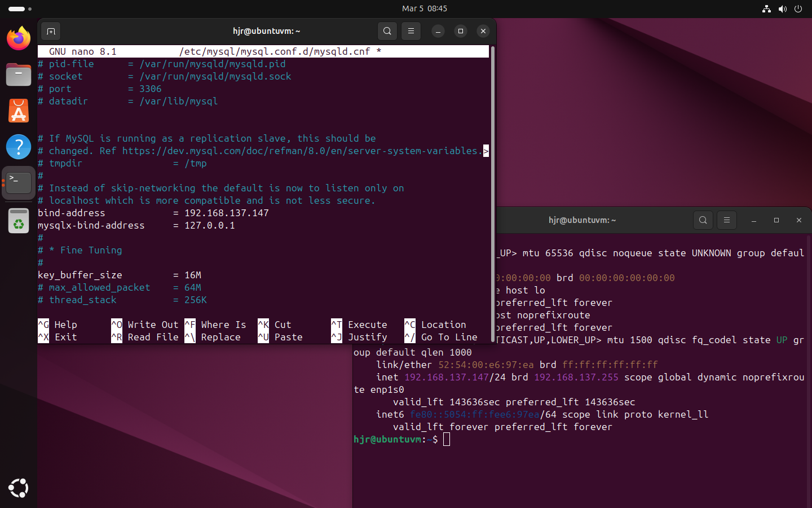Open the hamburger menu of the background terminal

pos(726,220)
